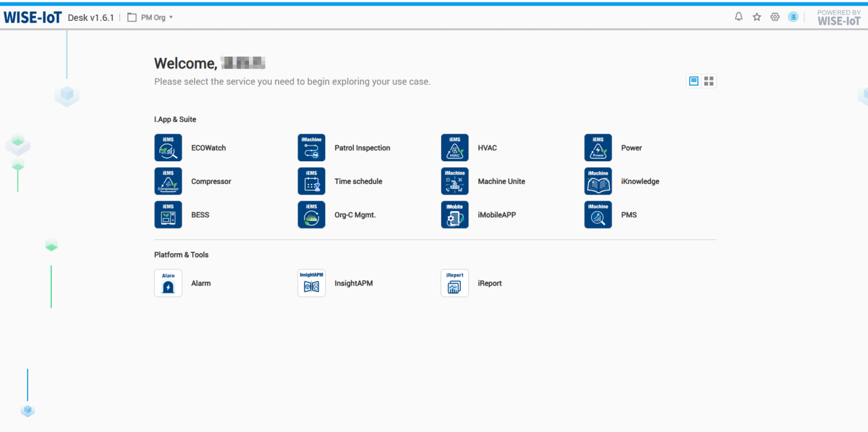Open the ECOWatch app icon
Screen dimensions: 868x432
(168, 148)
